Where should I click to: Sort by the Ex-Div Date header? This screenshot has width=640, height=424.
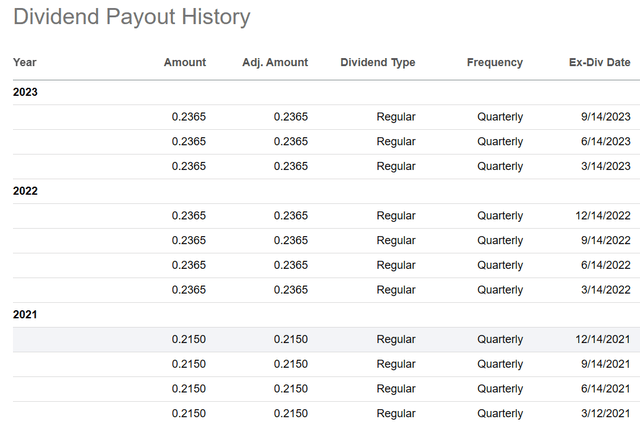click(x=599, y=62)
